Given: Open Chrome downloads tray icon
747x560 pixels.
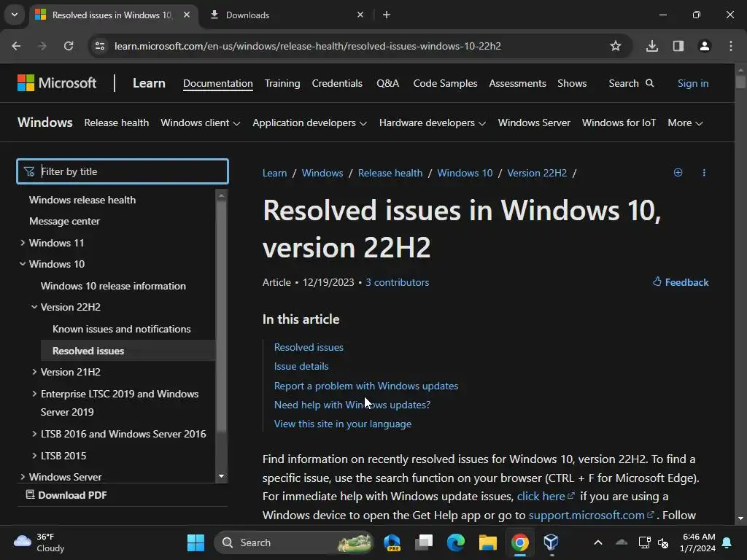Looking at the screenshot, I should 652,46.
